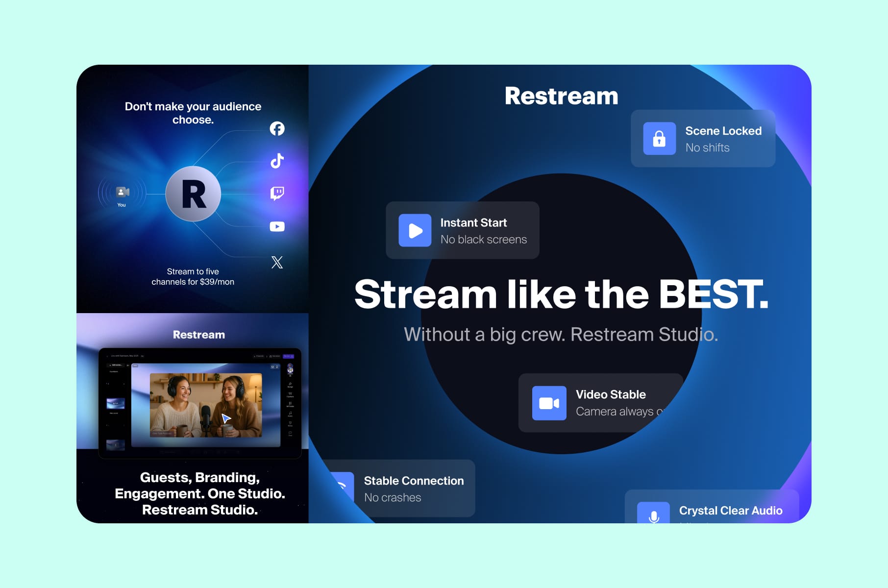Click the X (Twitter) channel icon

pyautogui.click(x=277, y=262)
